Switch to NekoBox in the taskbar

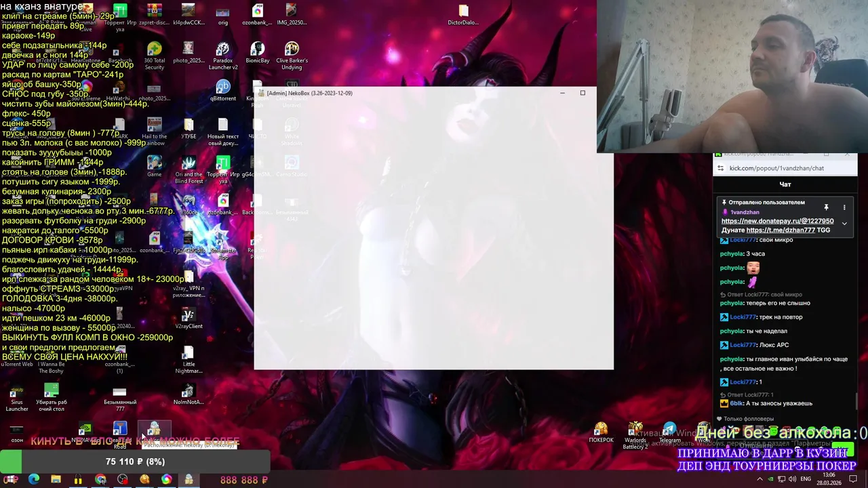point(189,479)
